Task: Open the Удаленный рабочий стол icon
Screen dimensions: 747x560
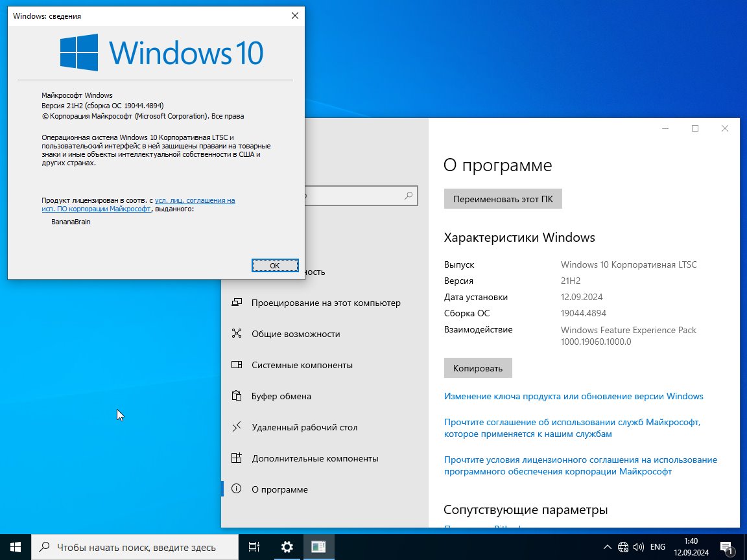Action: (x=236, y=427)
